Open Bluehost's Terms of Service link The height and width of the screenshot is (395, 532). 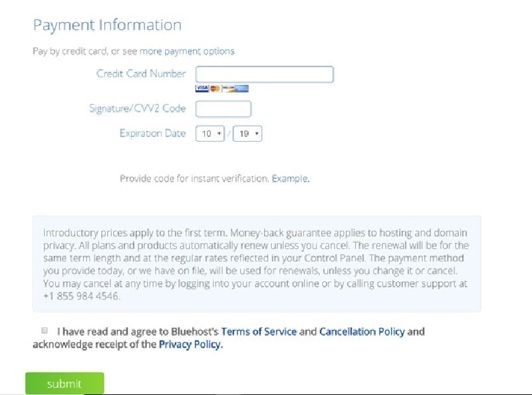259,331
